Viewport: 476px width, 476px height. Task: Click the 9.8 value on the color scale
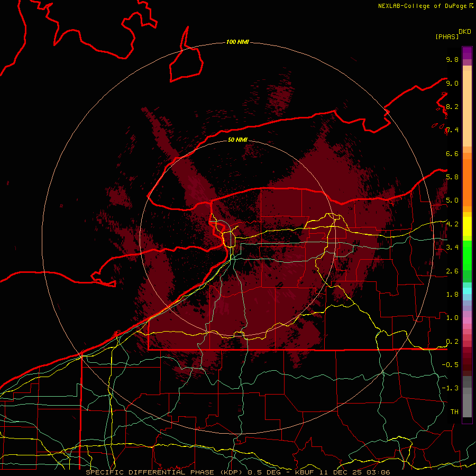[x=452, y=59]
